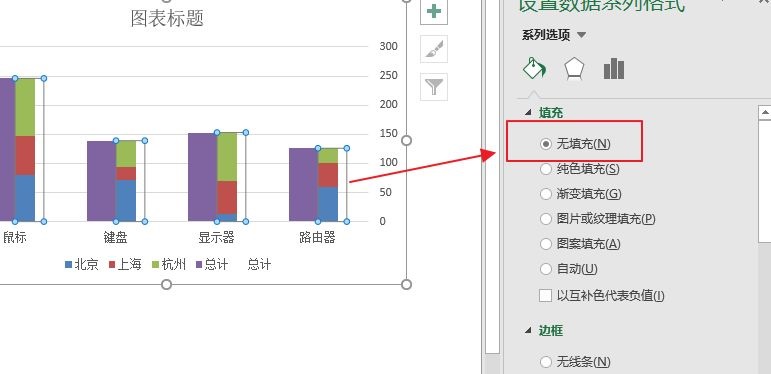Screen dimensions: 771x374
Task: Choose 纯色填充(S) solid fill option
Action: [x=580, y=169]
